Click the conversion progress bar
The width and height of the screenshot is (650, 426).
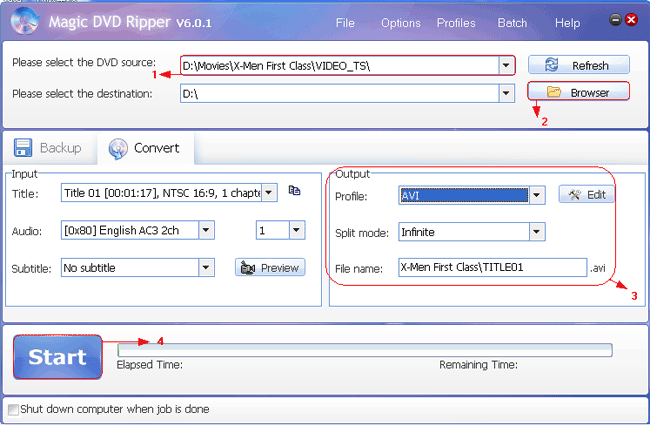coord(365,350)
